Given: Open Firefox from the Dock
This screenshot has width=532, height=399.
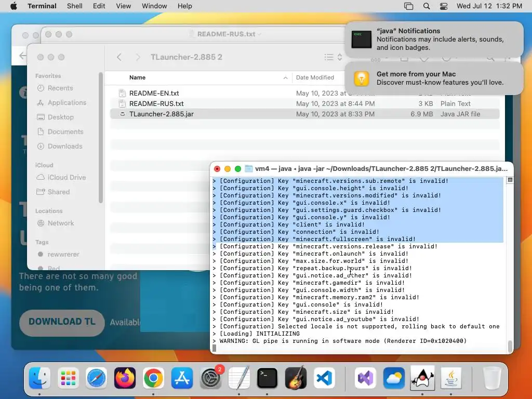Looking at the screenshot, I should pos(125,378).
